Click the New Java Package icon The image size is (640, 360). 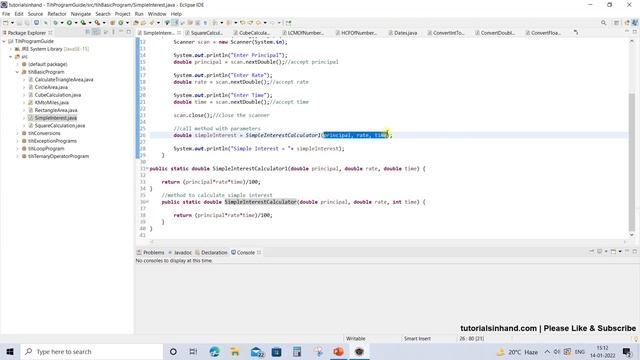pos(112,23)
